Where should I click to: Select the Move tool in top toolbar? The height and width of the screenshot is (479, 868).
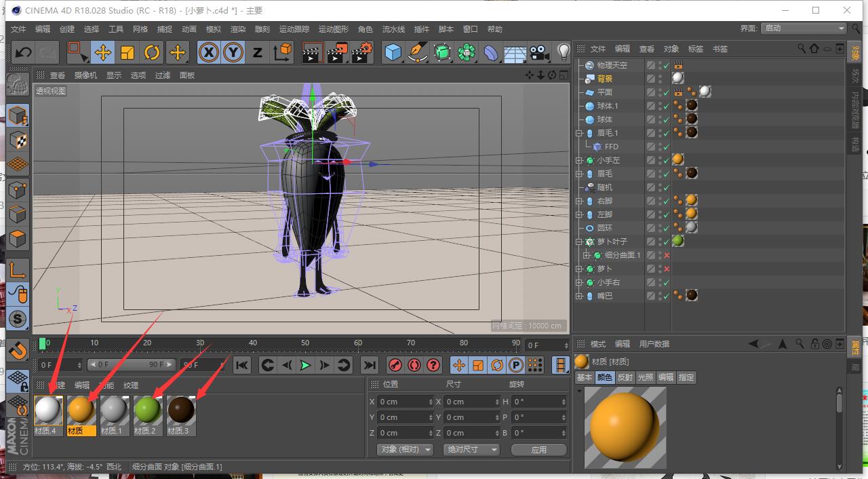coord(103,52)
